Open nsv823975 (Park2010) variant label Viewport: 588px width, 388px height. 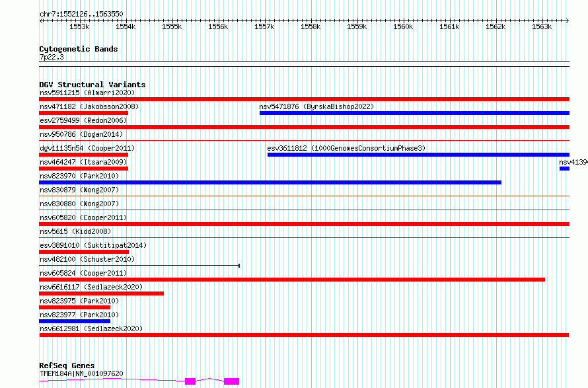point(79,301)
